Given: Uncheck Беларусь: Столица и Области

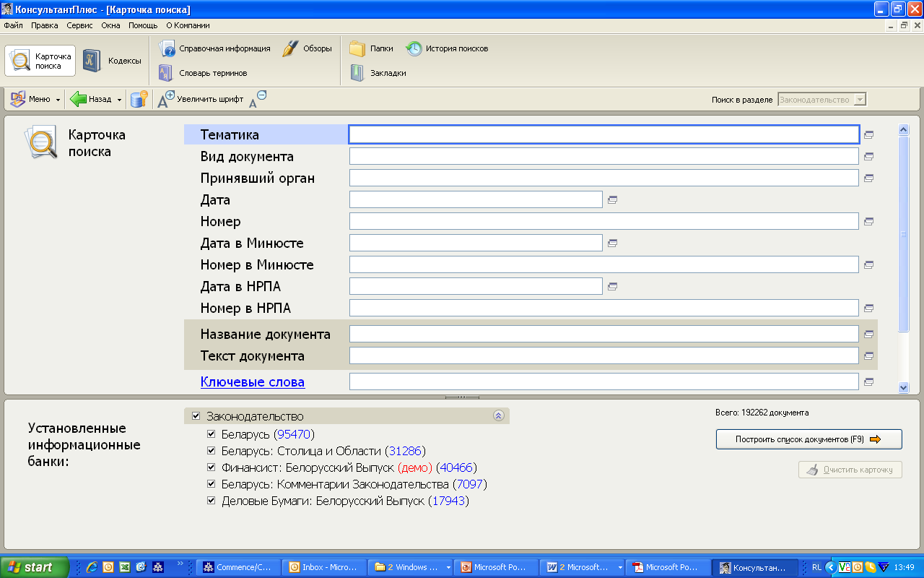Looking at the screenshot, I should (x=211, y=451).
